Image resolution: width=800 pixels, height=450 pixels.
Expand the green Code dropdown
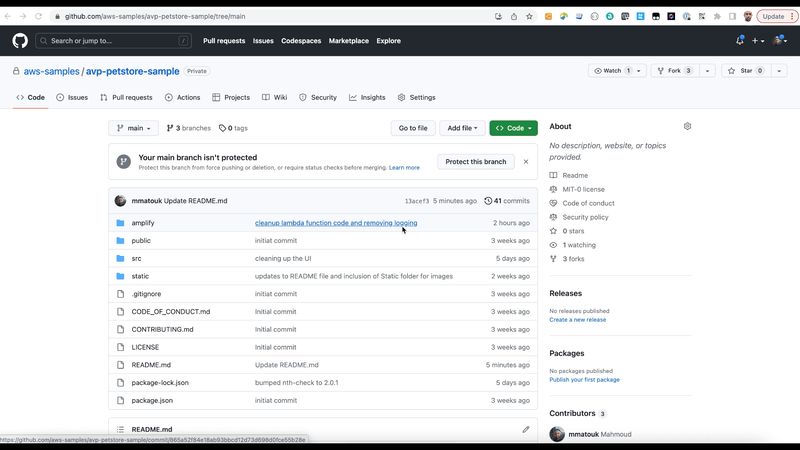coord(513,128)
